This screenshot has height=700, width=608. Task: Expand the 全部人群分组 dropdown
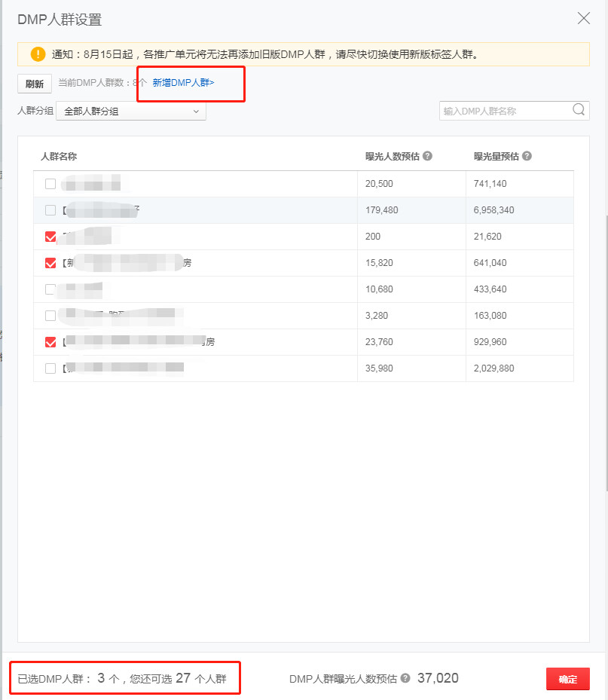[130, 112]
